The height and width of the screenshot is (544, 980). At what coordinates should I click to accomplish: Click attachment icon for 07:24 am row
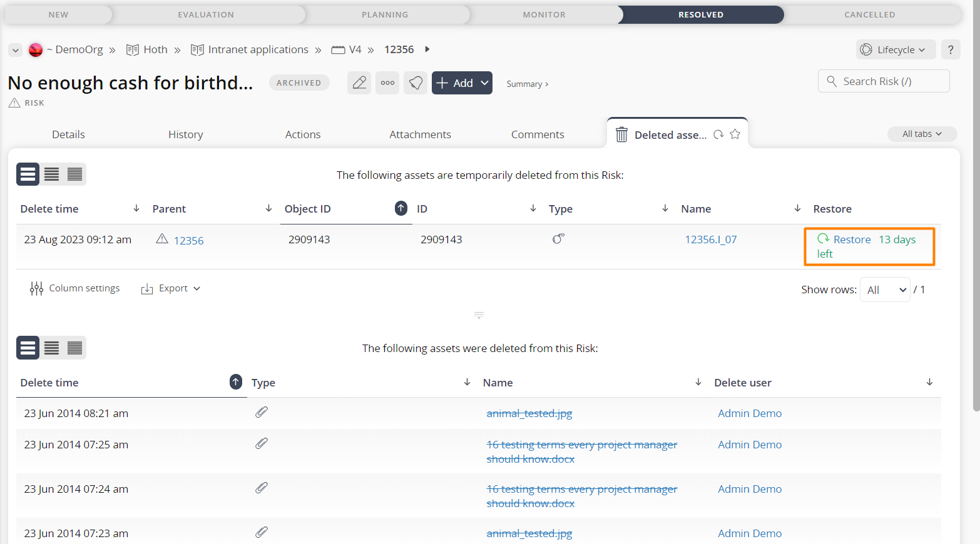coord(262,488)
